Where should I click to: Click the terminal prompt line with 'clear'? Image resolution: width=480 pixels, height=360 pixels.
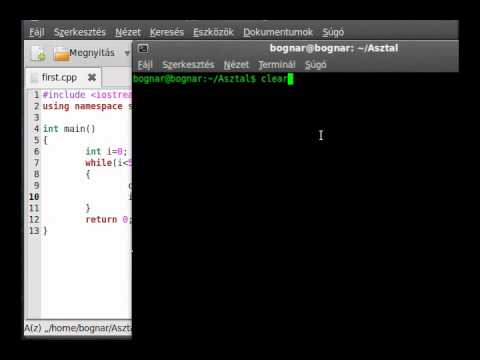tap(213, 79)
